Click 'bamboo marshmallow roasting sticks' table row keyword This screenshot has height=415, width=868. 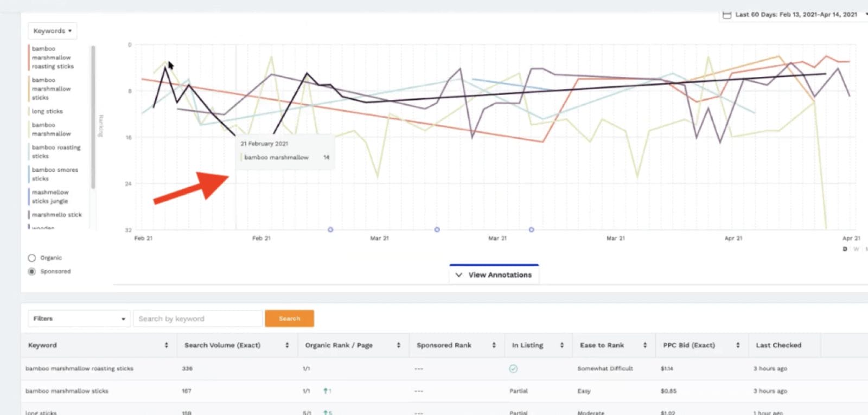[79, 368]
